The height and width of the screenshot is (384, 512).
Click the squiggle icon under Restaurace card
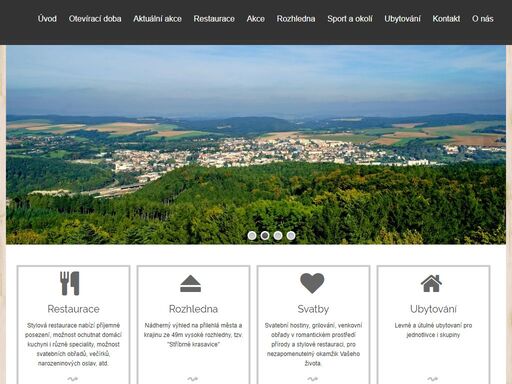coord(72,379)
